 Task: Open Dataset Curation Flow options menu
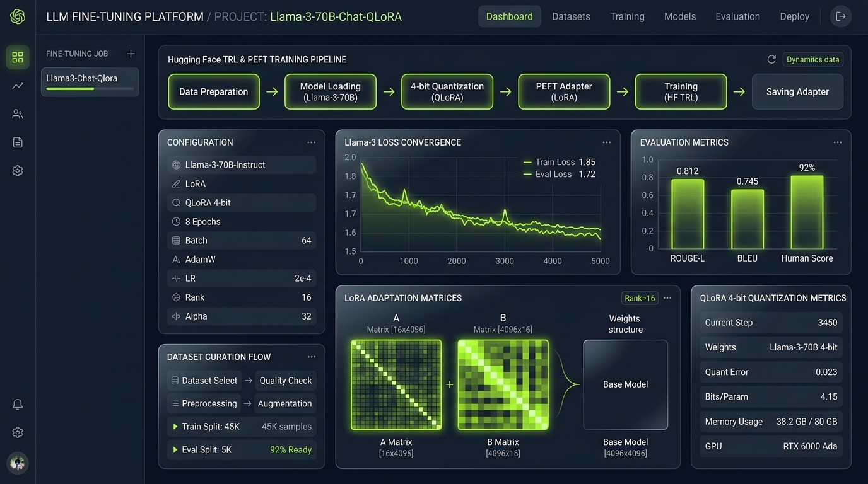pyautogui.click(x=311, y=357)
